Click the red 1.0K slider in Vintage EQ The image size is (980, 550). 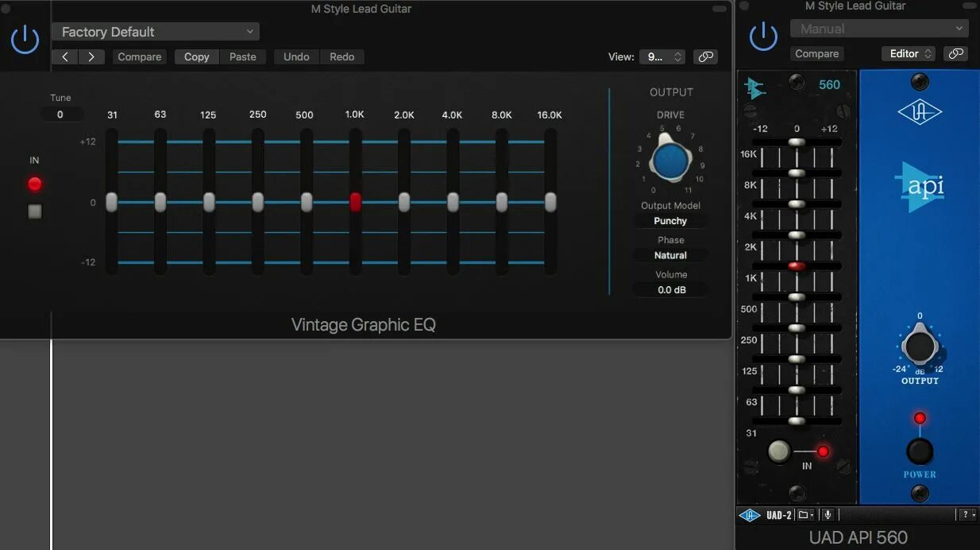point(355,202)
